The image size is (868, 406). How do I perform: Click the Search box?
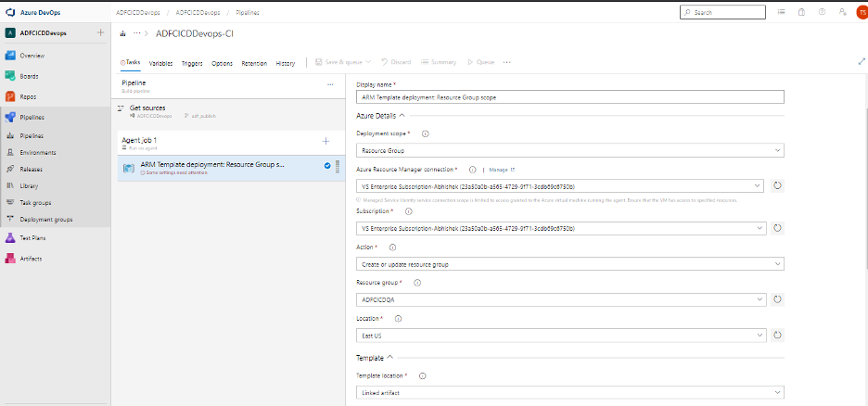[723, 12]
